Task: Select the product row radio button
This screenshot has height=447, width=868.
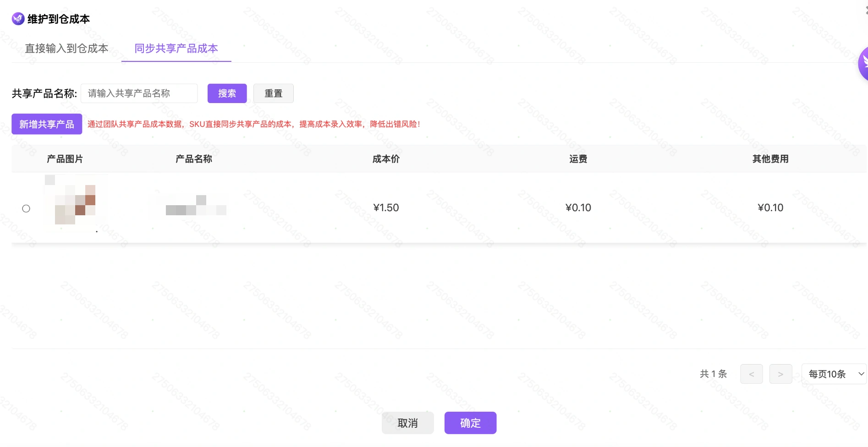Action: [26, 208]
